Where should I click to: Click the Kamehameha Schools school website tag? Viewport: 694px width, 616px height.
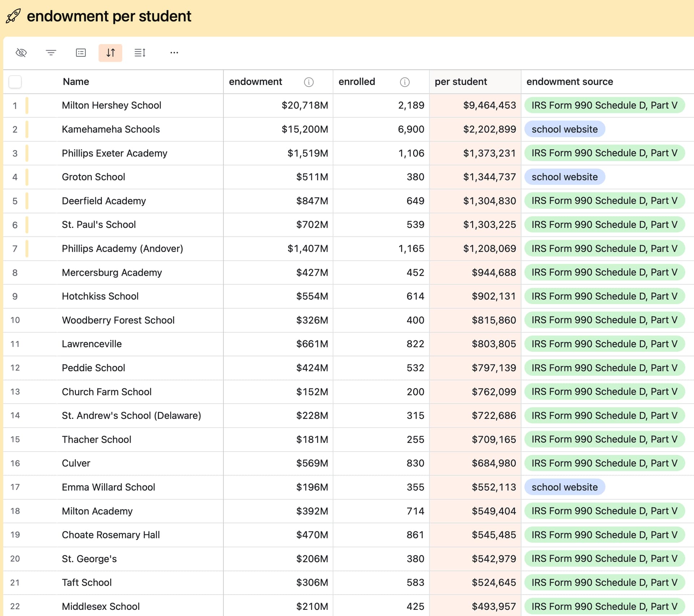[x=565, y=129]
